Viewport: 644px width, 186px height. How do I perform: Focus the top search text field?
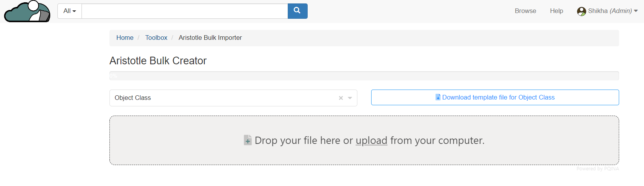click(x=184, y=11)
